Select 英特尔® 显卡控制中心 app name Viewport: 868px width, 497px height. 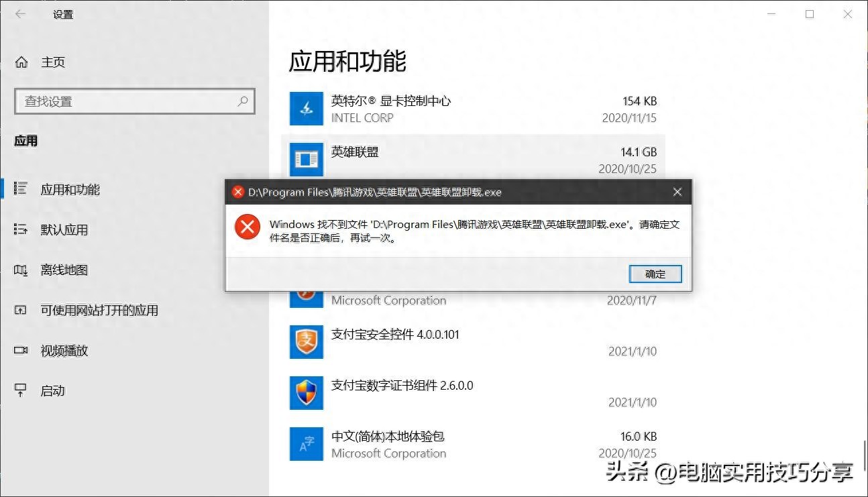[391, 101]
